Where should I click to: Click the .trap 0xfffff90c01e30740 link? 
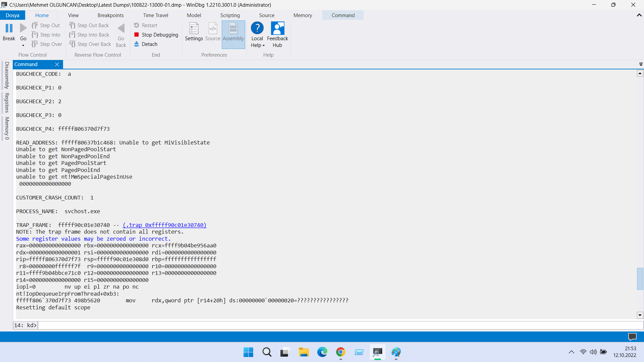[164, 225]
